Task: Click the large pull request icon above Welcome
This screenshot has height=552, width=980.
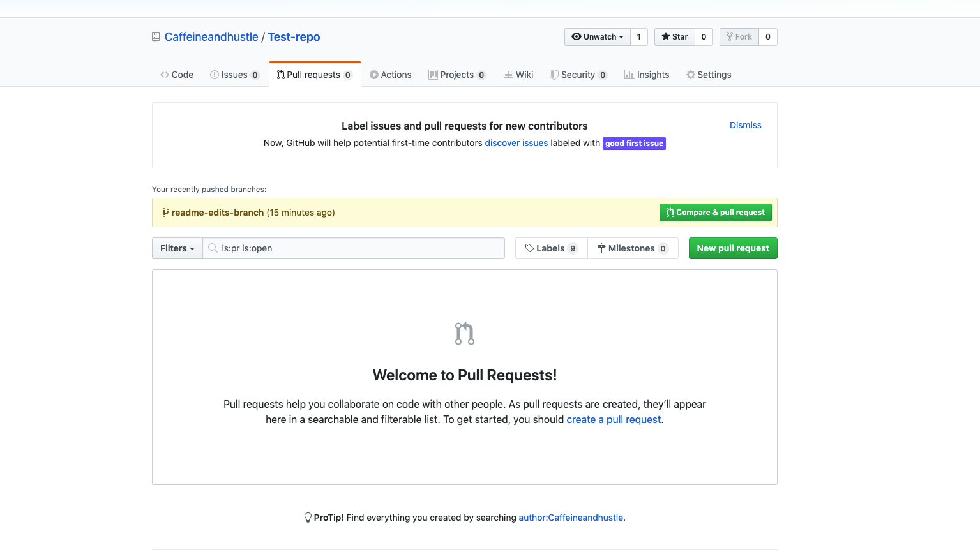Action: click(x=465, y=333)
